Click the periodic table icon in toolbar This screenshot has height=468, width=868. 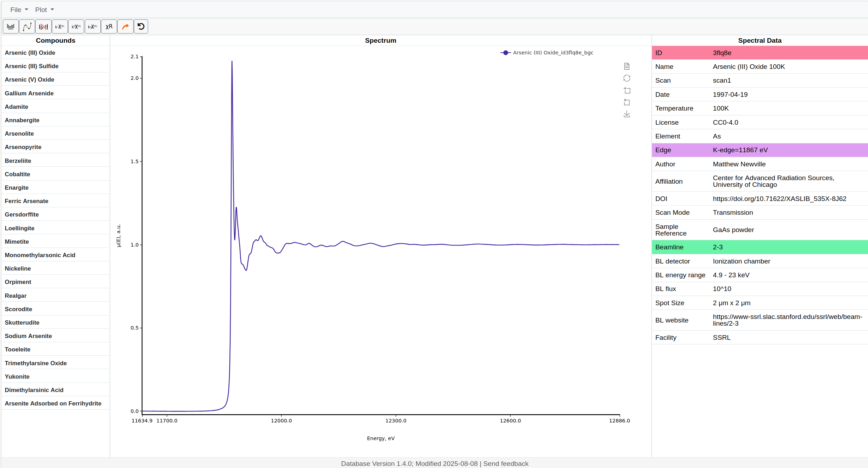coord(11,26)
